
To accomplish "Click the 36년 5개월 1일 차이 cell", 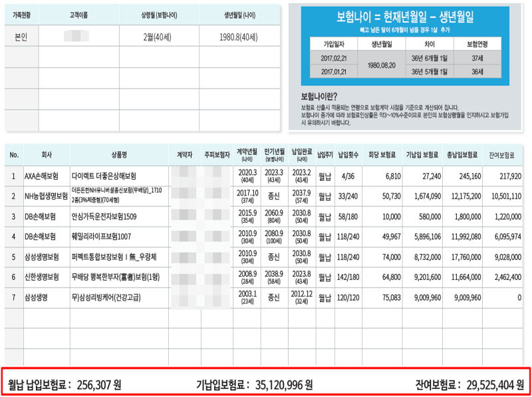I will 429,72.
